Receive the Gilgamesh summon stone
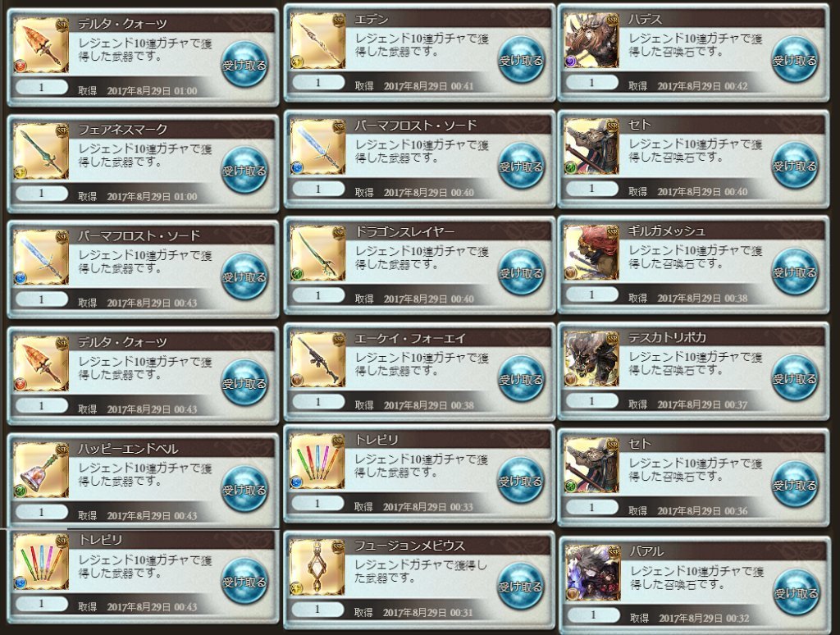 click(794, 272)
